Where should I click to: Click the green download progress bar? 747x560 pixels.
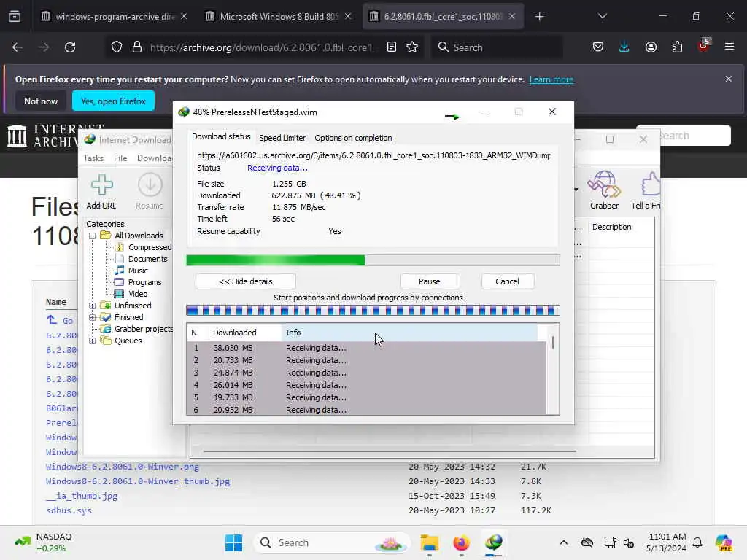click(373, 260)
